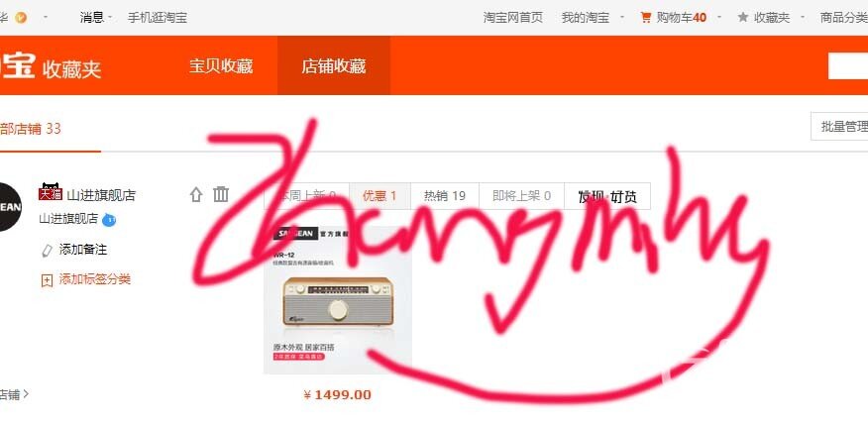Click the up-arrow pin icon for the store
The width and height of the screenshot is (868, 423).
click(196, 194)
